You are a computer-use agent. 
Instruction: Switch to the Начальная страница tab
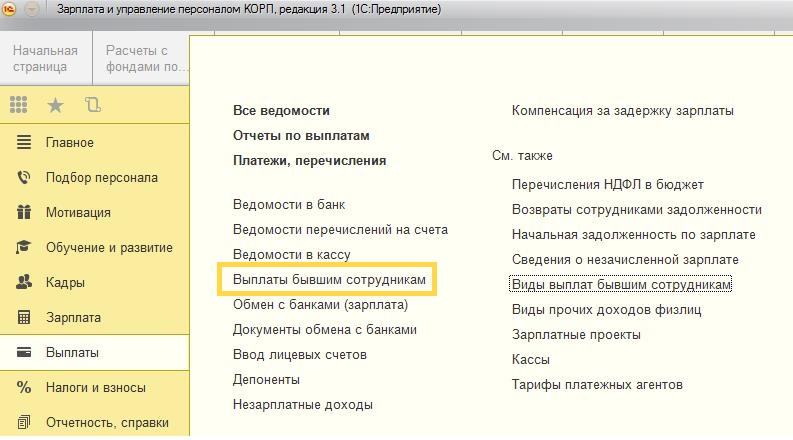[x=45, y=60]
